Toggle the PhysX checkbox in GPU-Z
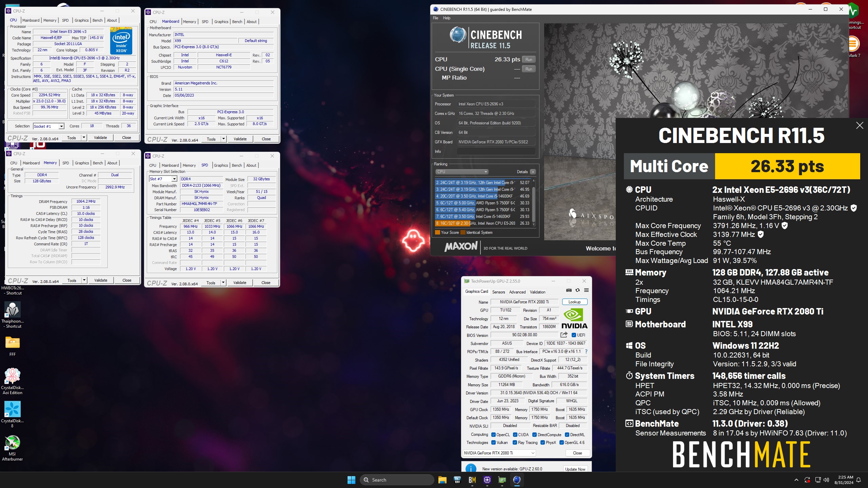Image resolution: width=868 pixels, height=488 pixels. [542, 443]
